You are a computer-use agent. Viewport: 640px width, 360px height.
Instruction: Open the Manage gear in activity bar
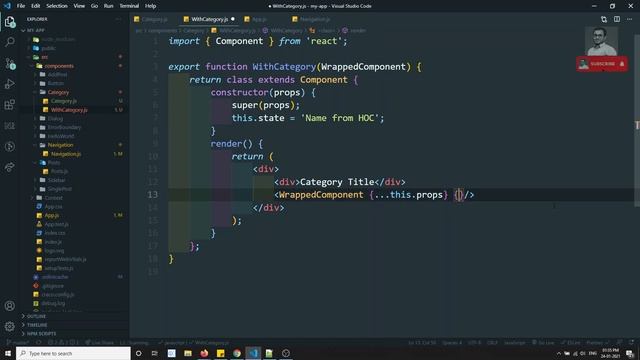coord(10,326)
